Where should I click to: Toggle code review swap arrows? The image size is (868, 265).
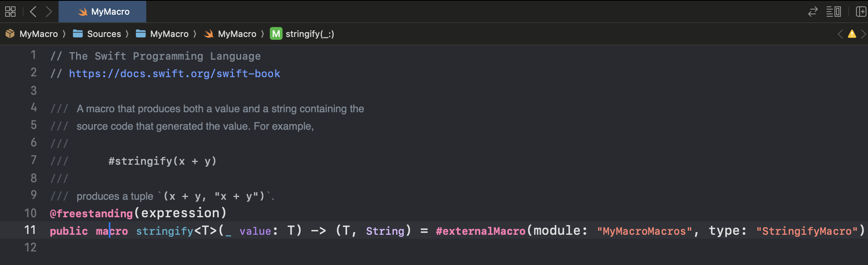[813, 12]
